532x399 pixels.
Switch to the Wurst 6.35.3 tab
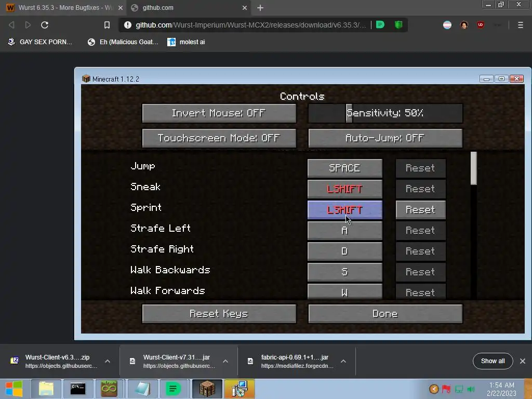[x=63, y=7]
